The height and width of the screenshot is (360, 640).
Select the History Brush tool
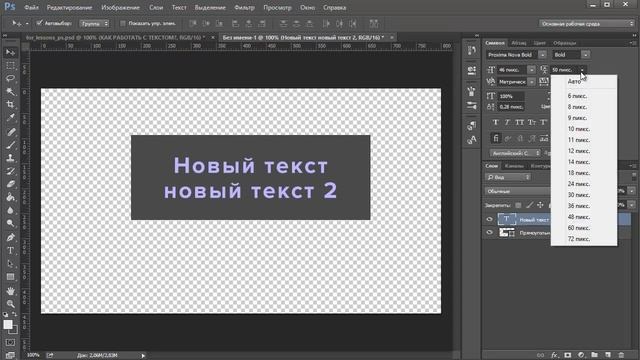pos(11,171)
